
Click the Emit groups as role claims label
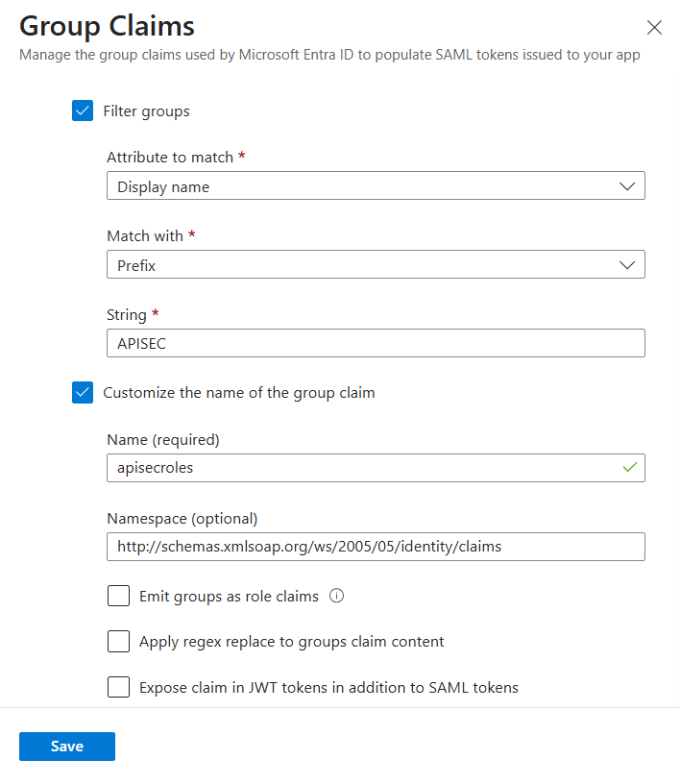point(229,596)
